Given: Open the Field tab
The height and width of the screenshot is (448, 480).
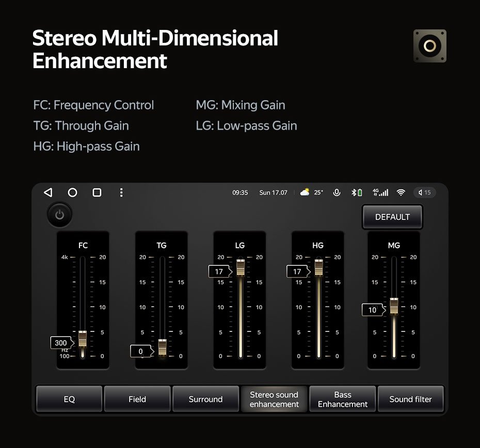Looking at the screenshot, I should [137, 399].
